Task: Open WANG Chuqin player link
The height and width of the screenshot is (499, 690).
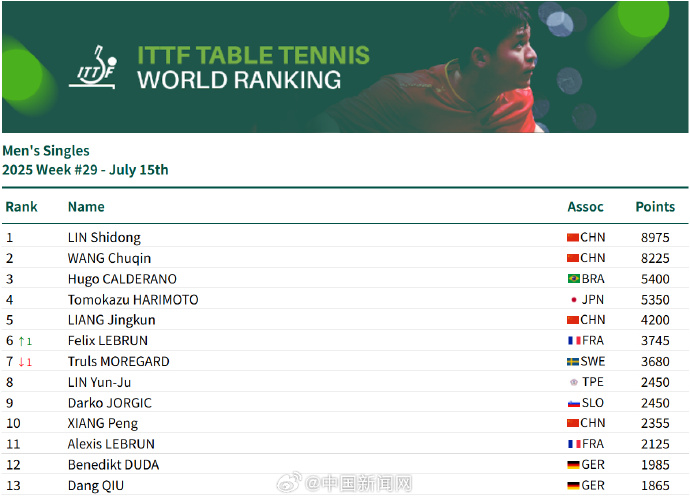Action: click(109, 258)
